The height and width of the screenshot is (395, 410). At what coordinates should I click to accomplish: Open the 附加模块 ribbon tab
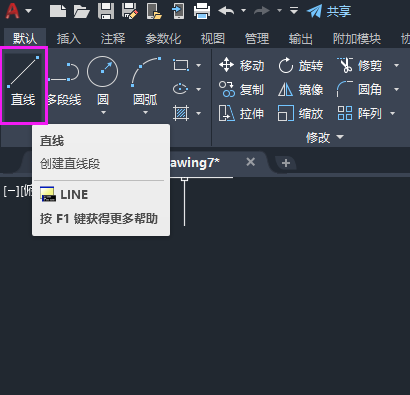(x=357, y=39)
